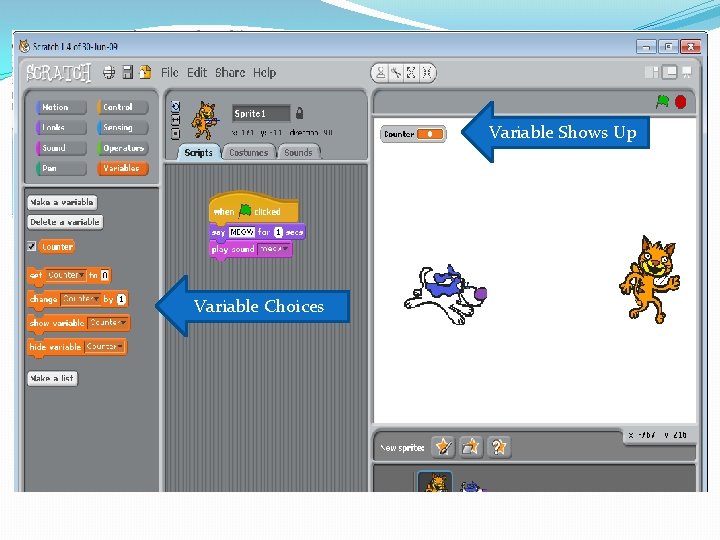Open Motion block category
The width and height of the screenshot is (720, 540).
pyautogui.click(x=61, y=107)
